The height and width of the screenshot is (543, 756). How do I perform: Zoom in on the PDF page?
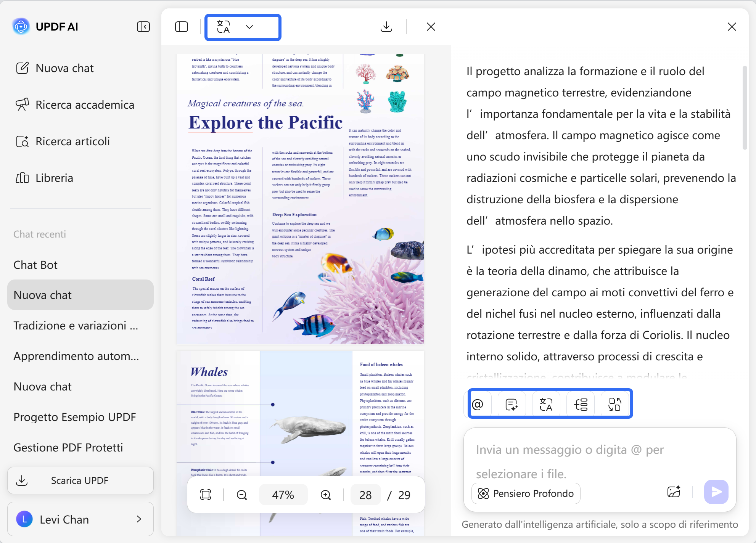point(326,495)
